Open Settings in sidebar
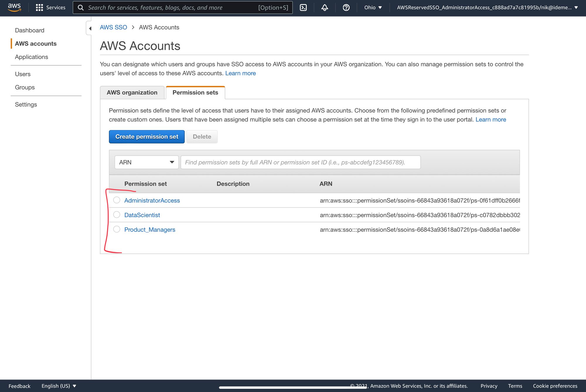The height and width of the screenshot is (392, 586). [x=26, y=105]
